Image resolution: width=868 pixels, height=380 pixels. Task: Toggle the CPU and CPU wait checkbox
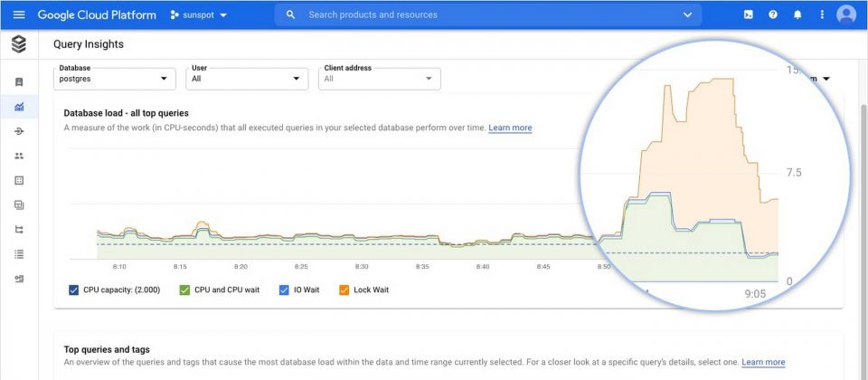pos(184,290)
